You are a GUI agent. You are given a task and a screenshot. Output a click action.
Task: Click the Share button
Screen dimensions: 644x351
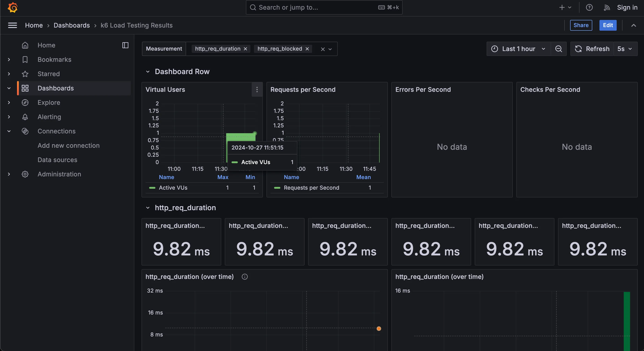coord(581,25)
